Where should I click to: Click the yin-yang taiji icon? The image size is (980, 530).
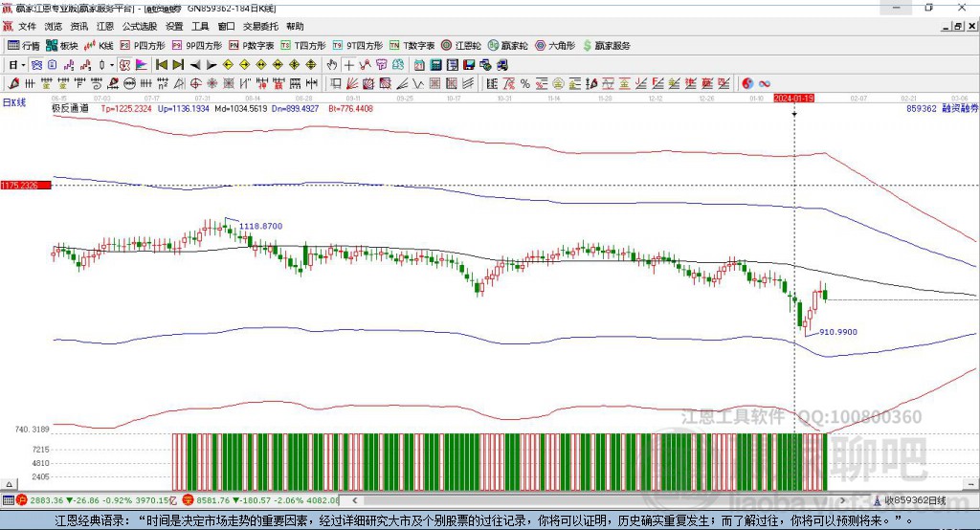pos(747,83)
